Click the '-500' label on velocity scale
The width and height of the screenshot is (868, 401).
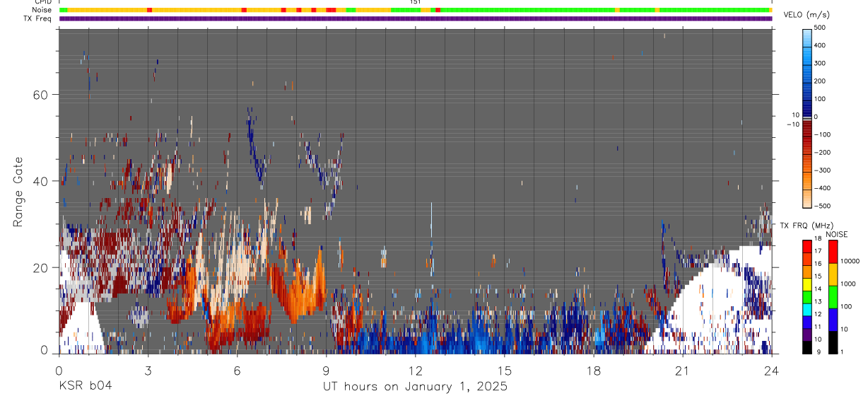pos(822,206)
